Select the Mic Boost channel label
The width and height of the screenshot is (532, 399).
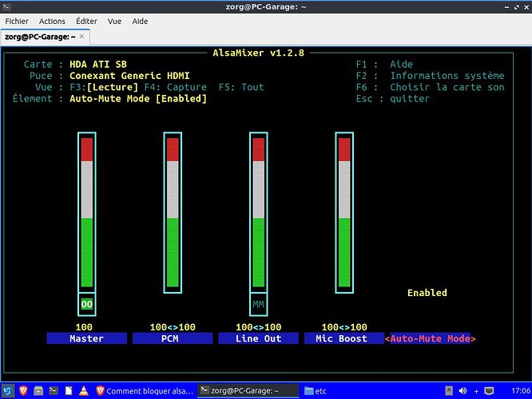pos(344,338)
